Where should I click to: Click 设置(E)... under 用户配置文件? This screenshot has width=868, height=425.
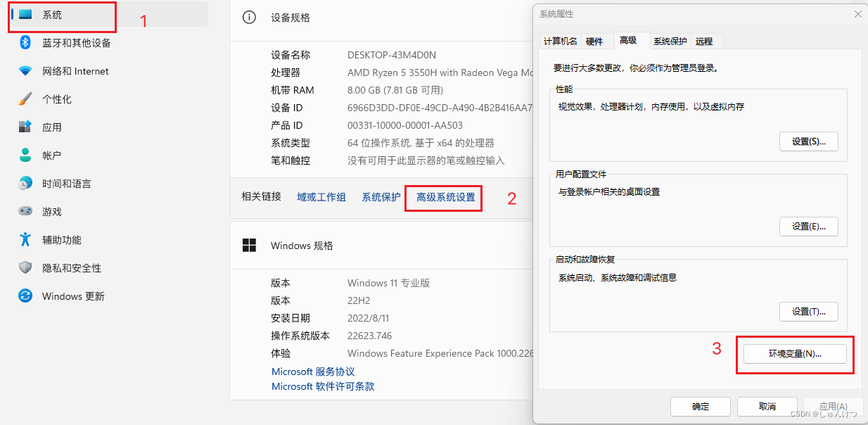tap(808, 227)
